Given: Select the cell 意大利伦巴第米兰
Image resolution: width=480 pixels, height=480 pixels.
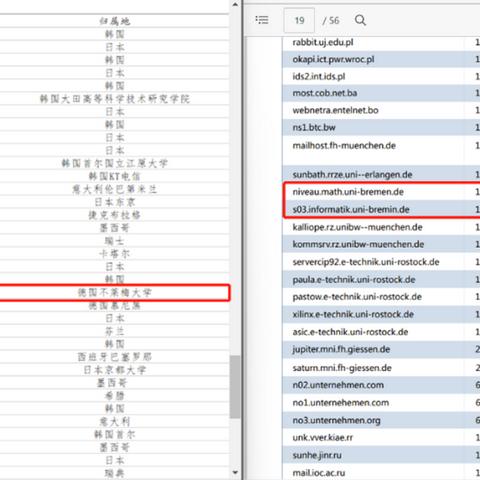Looking at the screenshot, I should coord(114,189).
